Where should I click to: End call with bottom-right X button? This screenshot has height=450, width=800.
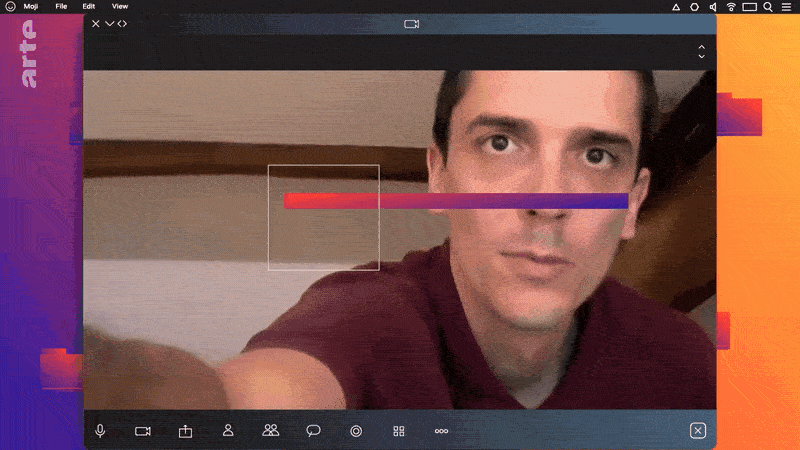(697, 431)
